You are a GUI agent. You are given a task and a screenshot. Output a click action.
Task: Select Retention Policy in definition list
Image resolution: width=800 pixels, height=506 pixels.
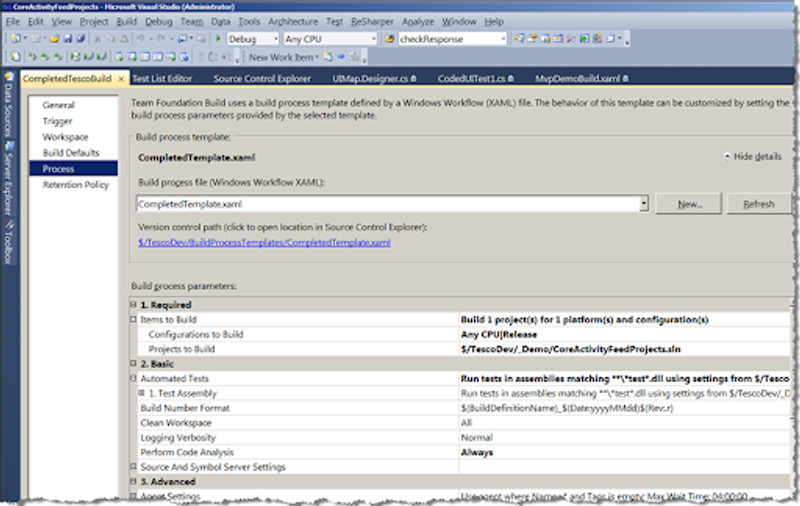(x=76, y=185)
